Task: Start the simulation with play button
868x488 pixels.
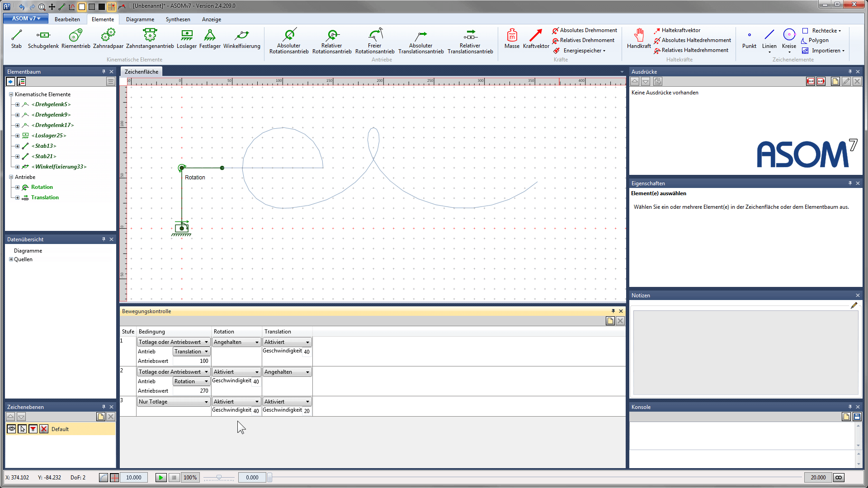Action: 161,478
